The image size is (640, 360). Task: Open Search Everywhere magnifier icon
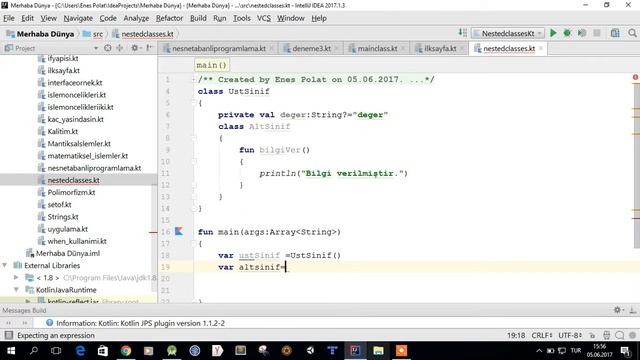tap(632, 33)
